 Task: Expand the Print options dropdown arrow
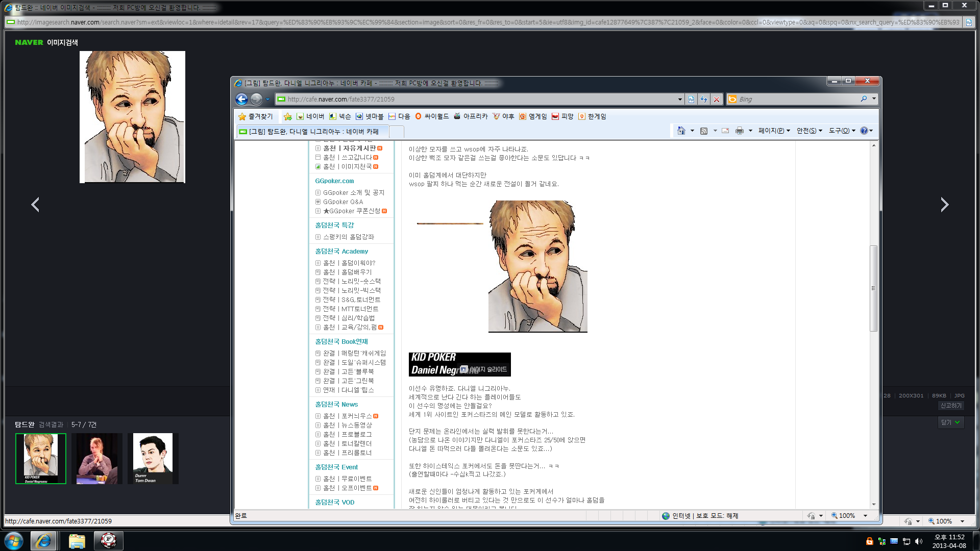click(x=750, y=131)
